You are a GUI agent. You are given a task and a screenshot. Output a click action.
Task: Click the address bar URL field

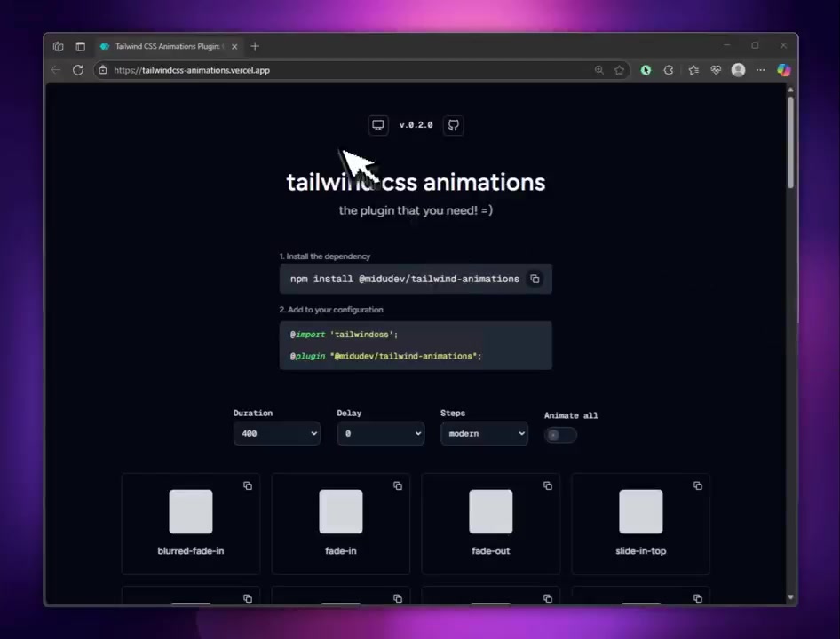pos(355,70)
